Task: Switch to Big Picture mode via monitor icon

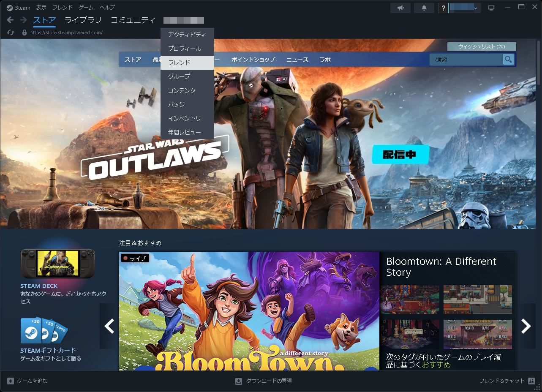Action: click(x=491, y=8)
